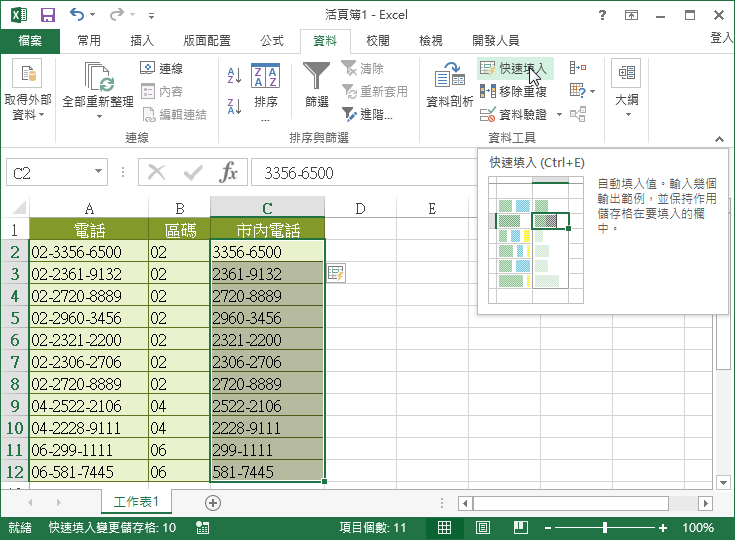
Task: Click the Save icon in quick access toolbar
Action: click(47, 15)
